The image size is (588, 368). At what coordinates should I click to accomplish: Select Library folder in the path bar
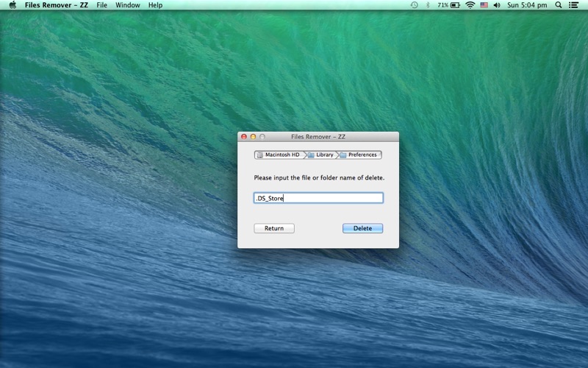click(x=321, y=155)
